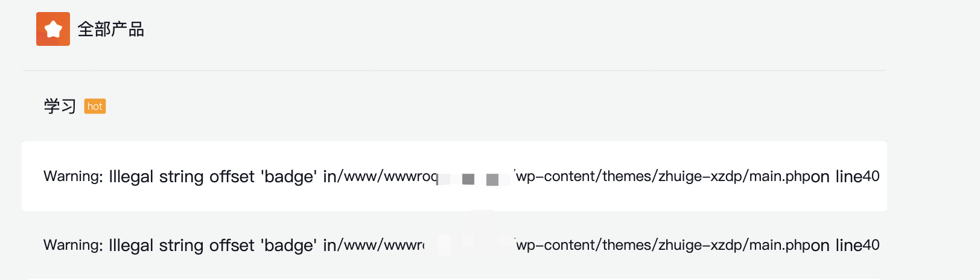
Task: Click the dotted divider below 全部产品
Action: (454, 71)
